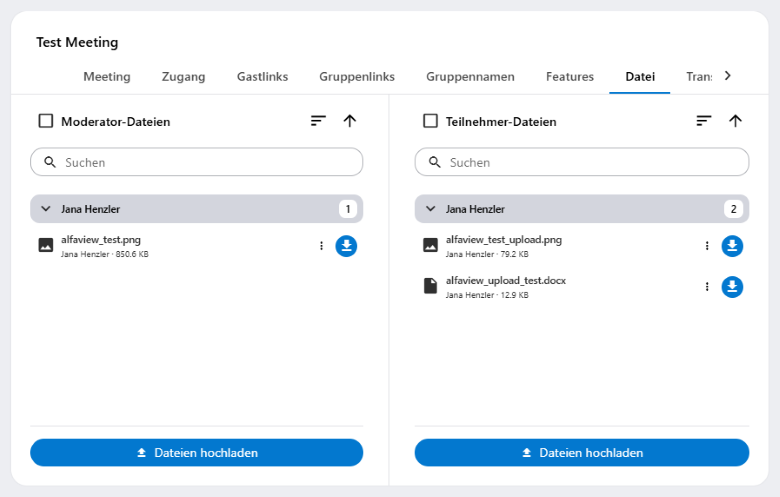Image resolution: width=780 pixels, height=497 pixels.
Task: Open the Gruppenlinks tab
Action: (357, 77)
